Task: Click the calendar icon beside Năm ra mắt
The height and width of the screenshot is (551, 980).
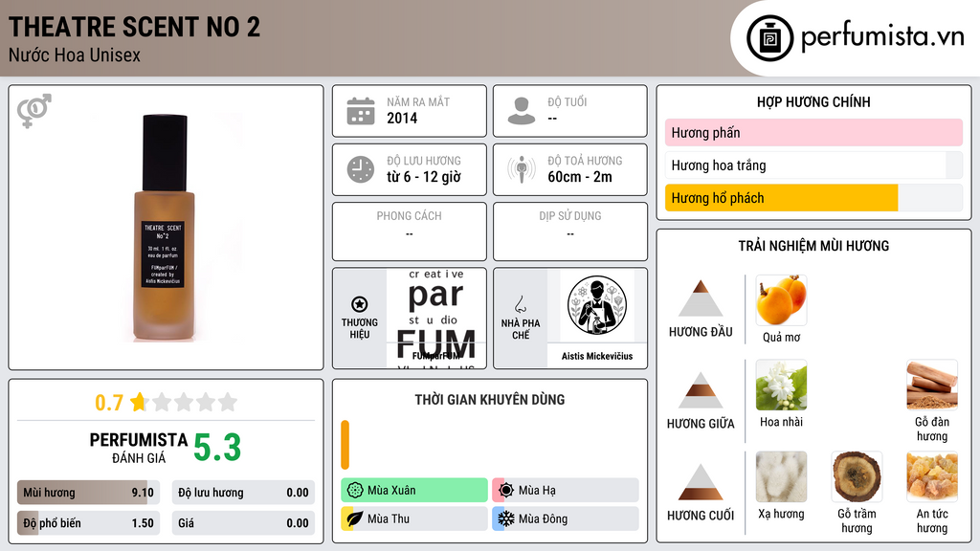Action: pos(361,111)
